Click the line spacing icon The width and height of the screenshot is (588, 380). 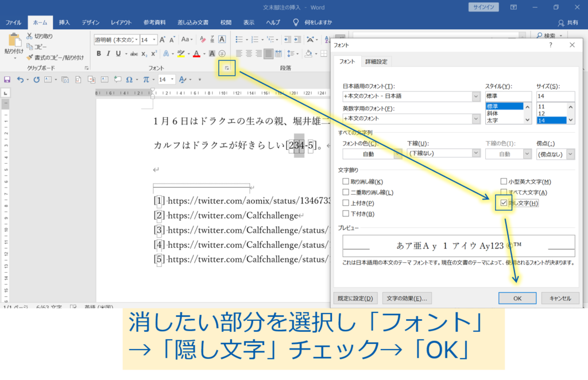coord(290,53)
